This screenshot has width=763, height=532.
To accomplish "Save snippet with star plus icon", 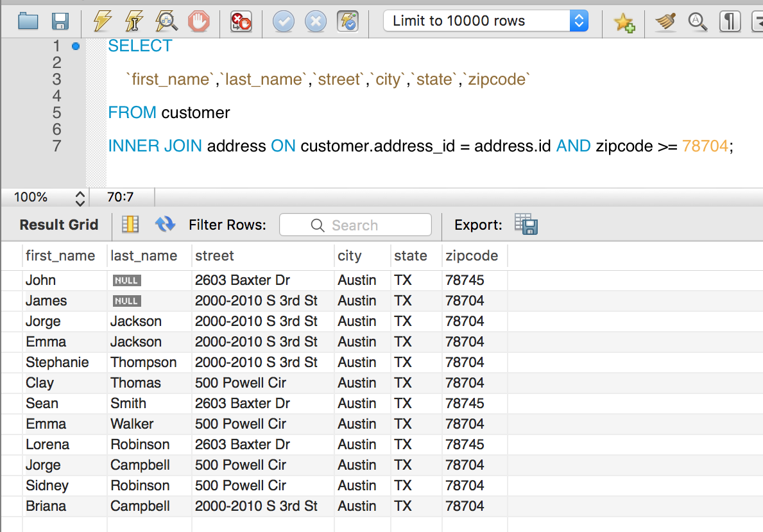I will coord(624,22).
